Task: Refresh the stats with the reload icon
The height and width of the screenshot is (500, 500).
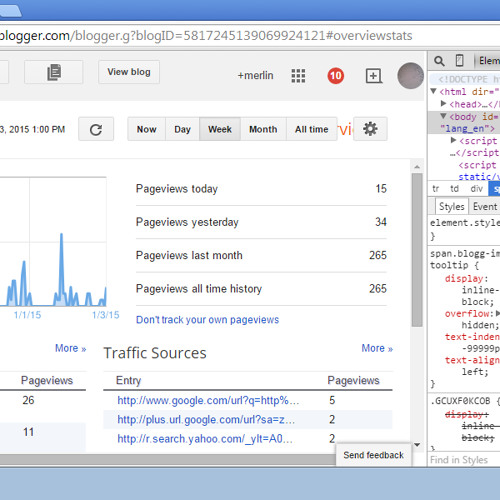Action: [96, 129]
